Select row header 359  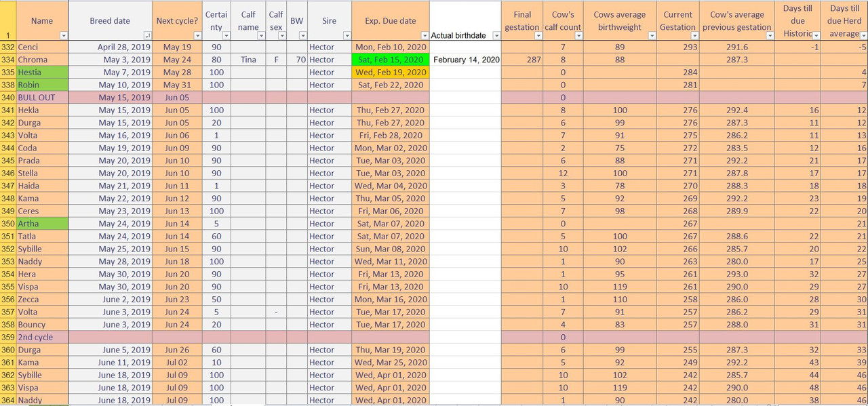pyautogui.click(x=7, y=338)
